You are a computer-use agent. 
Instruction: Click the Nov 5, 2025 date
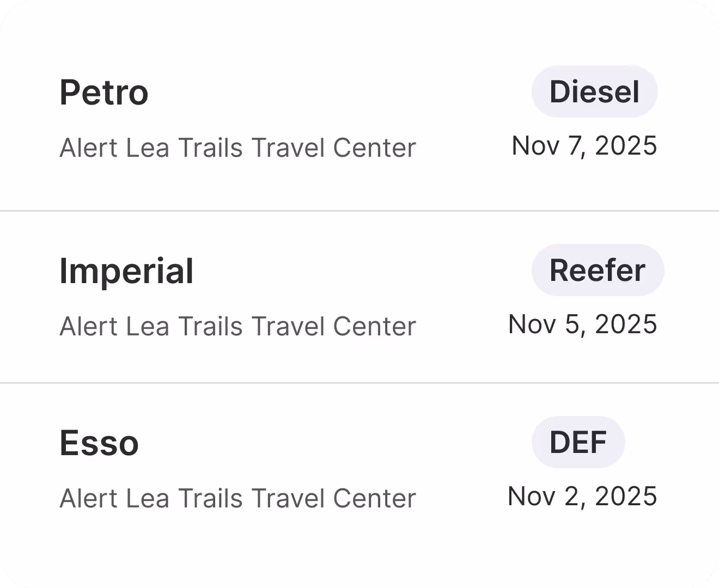pos(582,324)
